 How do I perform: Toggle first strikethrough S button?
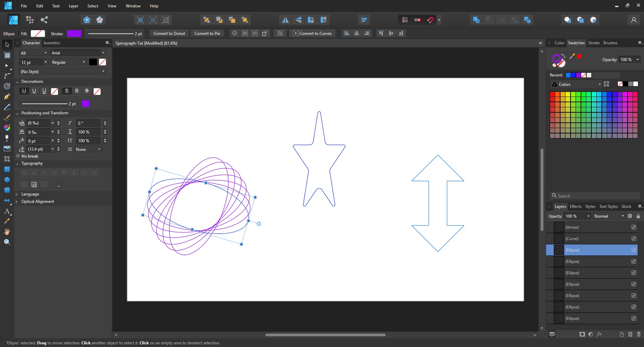(66, 91)
